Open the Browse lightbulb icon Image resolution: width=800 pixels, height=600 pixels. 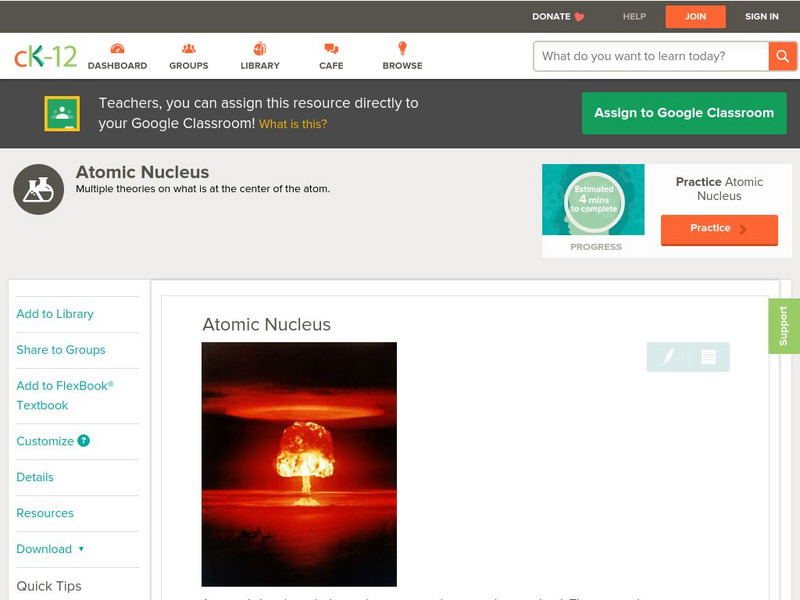[402, 47]
